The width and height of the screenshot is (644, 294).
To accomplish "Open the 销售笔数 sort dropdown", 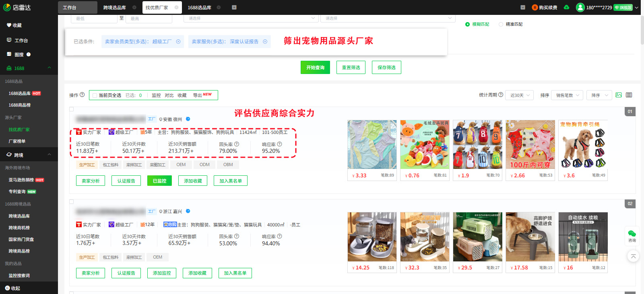I will coord(567,95).
